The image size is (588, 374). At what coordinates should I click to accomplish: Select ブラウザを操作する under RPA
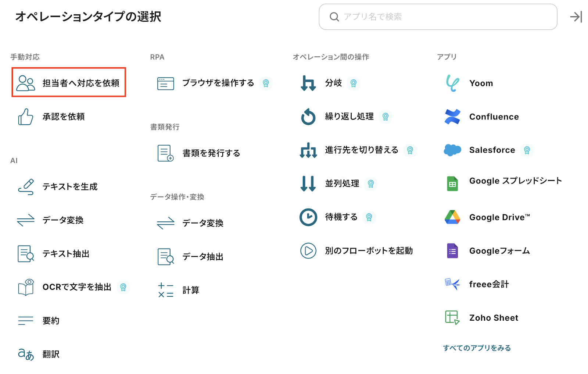coord(218,83)
